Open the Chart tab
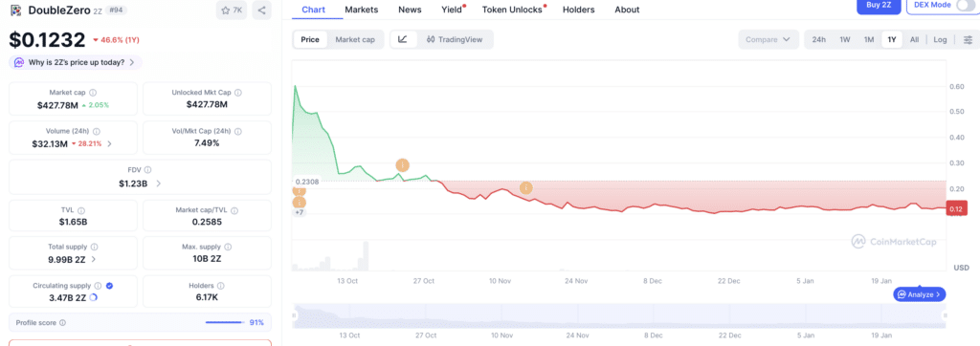This screenshot has height=346, width=980. [313, 10]
